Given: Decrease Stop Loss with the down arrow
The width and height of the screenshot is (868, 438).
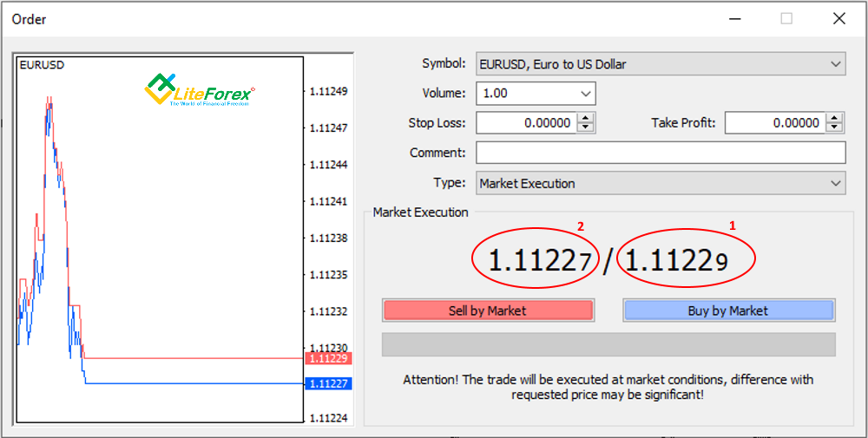Looking at the screenshot, I should (x=585, y=127).
